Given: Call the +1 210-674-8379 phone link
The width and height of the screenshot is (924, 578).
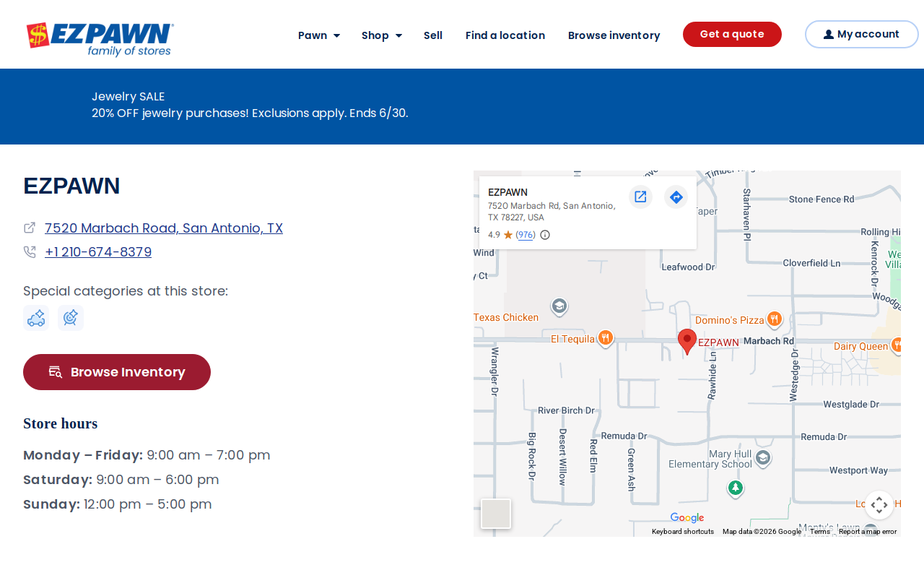Looking at the screenshot, I should [x=98, y=252].
